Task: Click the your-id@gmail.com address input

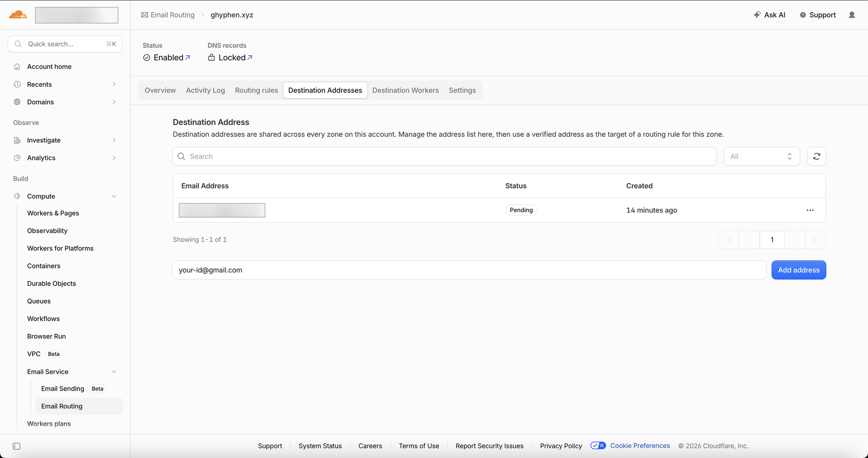Action: (469, 270)
